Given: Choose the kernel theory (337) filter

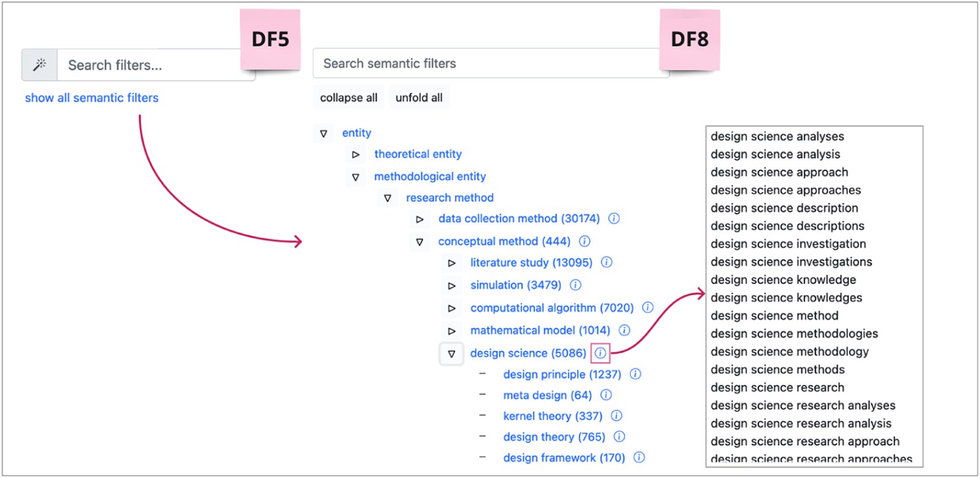Looking at the screenshot, I should point(552,416).
